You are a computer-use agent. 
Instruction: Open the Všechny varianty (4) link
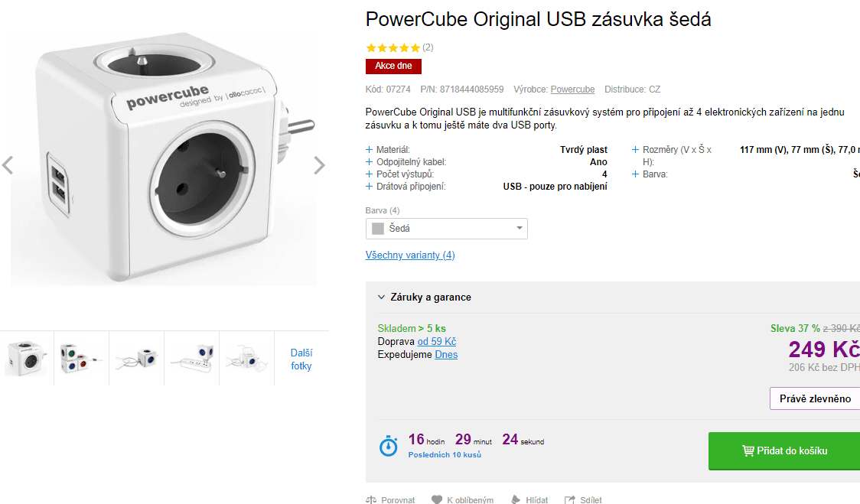tap(410, 255)
